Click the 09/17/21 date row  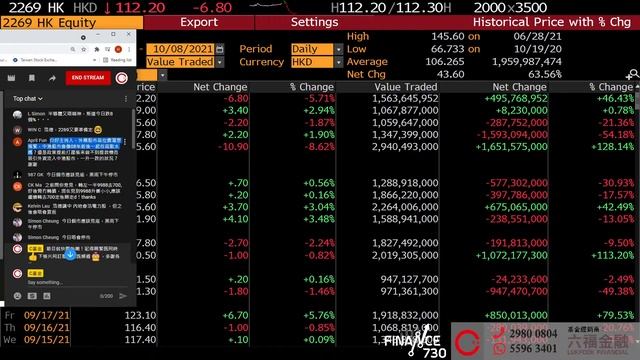coord(47,316)
